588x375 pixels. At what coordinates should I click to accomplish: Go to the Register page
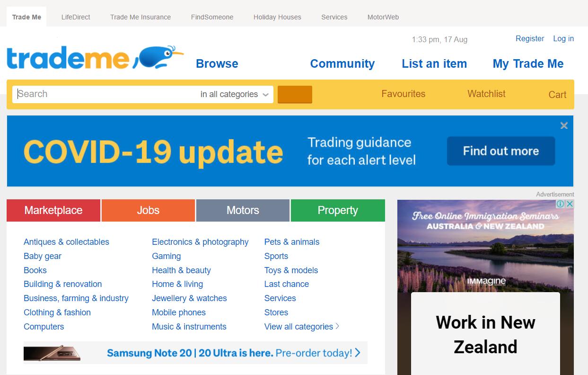coord(529,39)
